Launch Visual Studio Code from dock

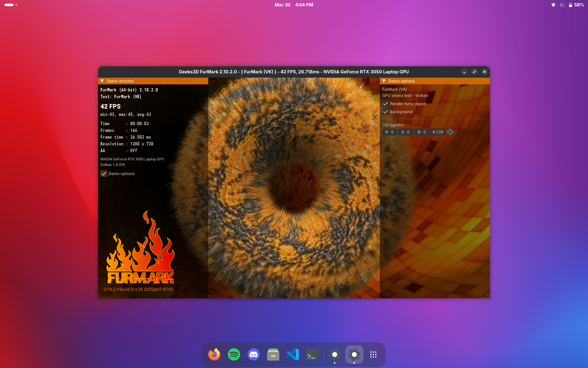coord(293,355)
